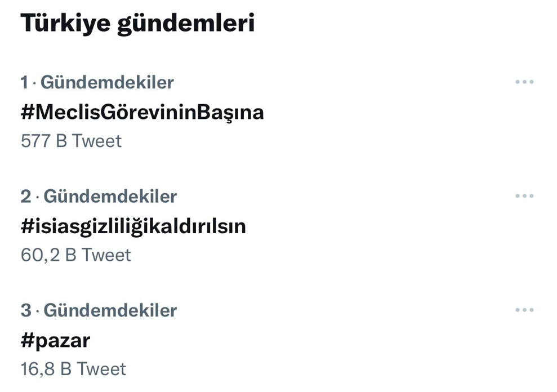Open more options for #isiasgizliliğikaldırılsın trend
The width and height of the screenshot is (557, 392).
tap(524, 196)
